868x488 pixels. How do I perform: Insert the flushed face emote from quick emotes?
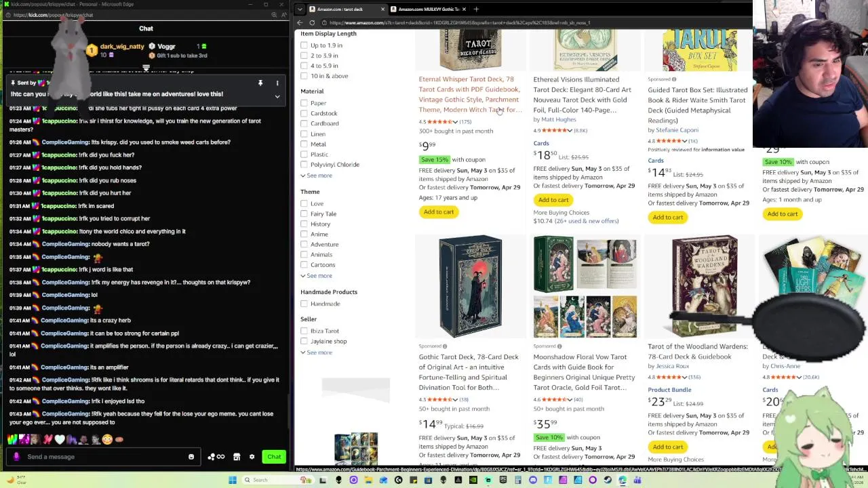107,440
